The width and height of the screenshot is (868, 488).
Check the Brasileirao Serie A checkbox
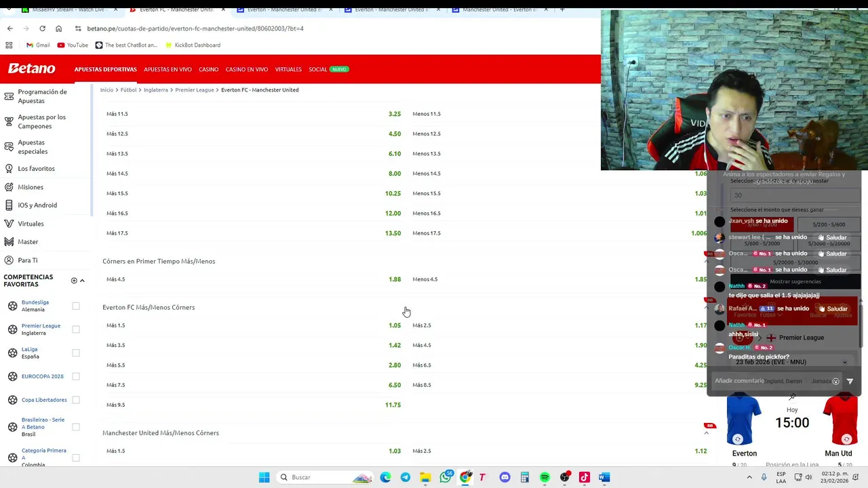76,427
